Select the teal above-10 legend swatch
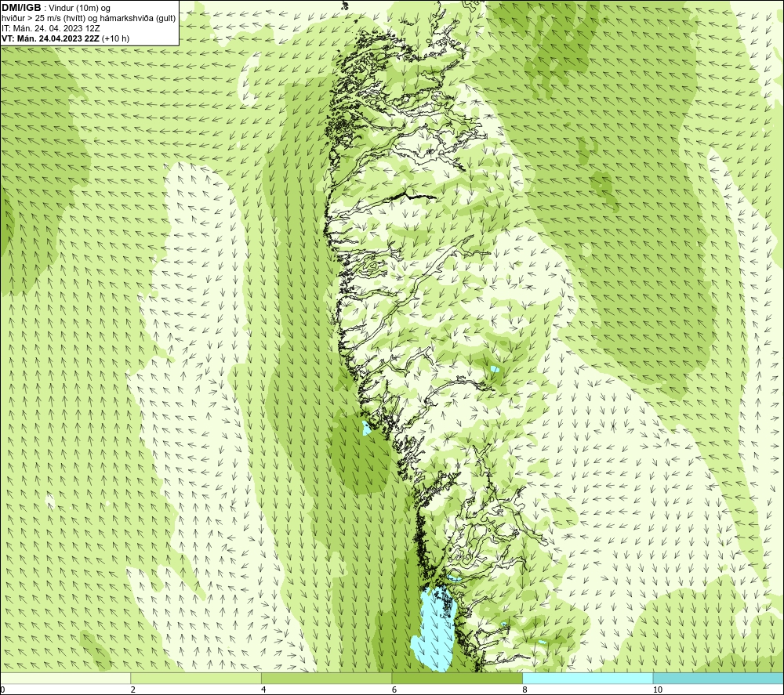Viewport: 784px width, 695px height. (x=718, y=678)
